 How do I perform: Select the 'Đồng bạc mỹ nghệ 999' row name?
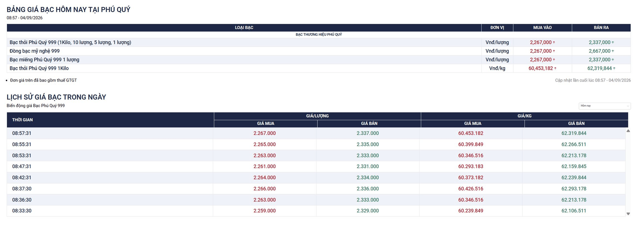(x=35, y=51)
